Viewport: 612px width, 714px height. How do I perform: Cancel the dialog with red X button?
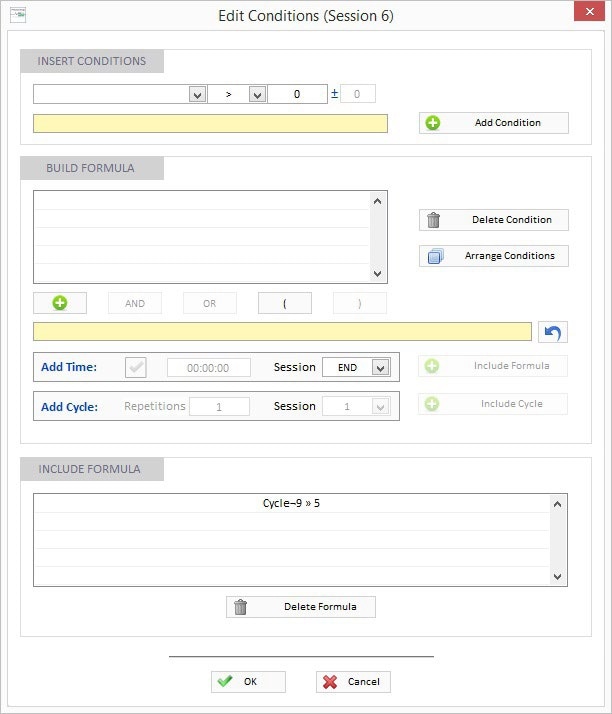point(353,681)
